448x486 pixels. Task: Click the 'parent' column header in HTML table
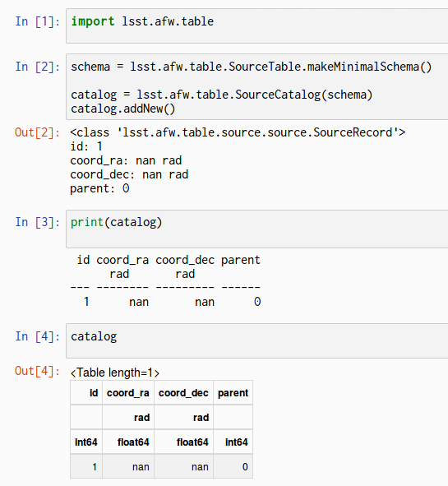tap(233, 393)
